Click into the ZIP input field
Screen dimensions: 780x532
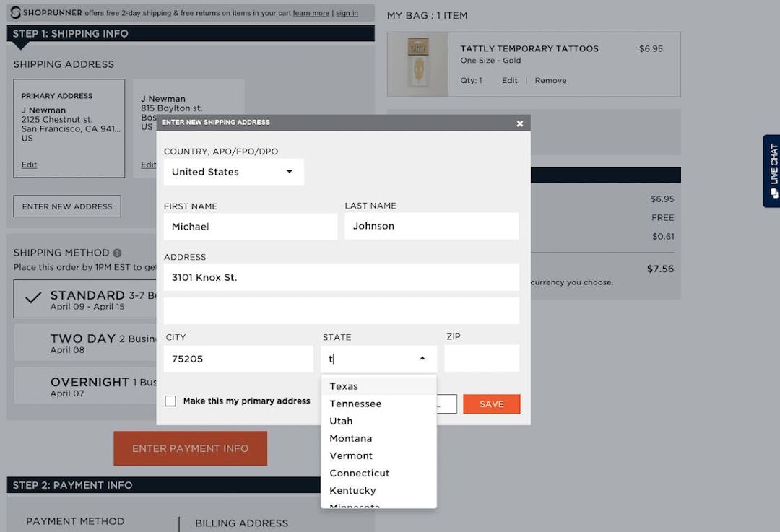coord(481,359)
